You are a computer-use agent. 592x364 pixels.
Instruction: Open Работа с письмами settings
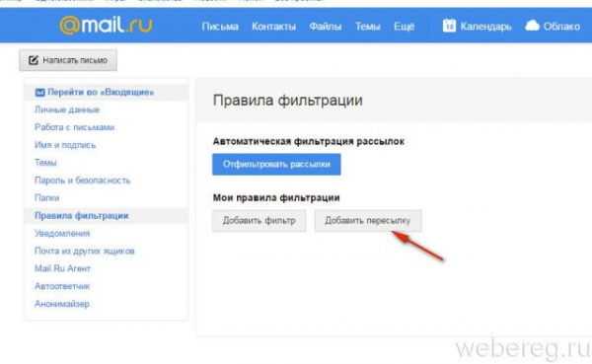coord(74,127)
